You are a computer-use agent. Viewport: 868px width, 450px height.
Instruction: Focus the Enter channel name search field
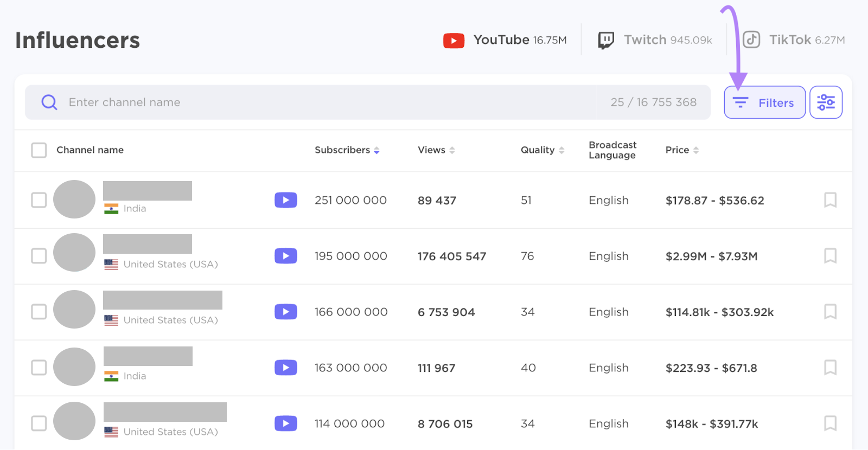point(325,102)
